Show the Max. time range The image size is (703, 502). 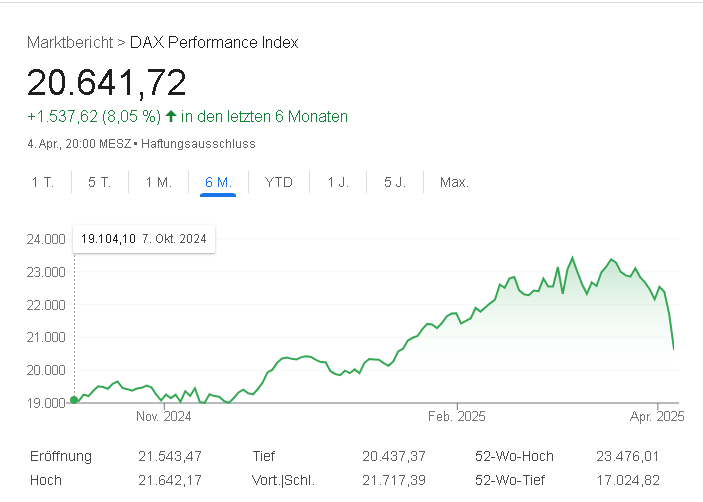(454, 182)
